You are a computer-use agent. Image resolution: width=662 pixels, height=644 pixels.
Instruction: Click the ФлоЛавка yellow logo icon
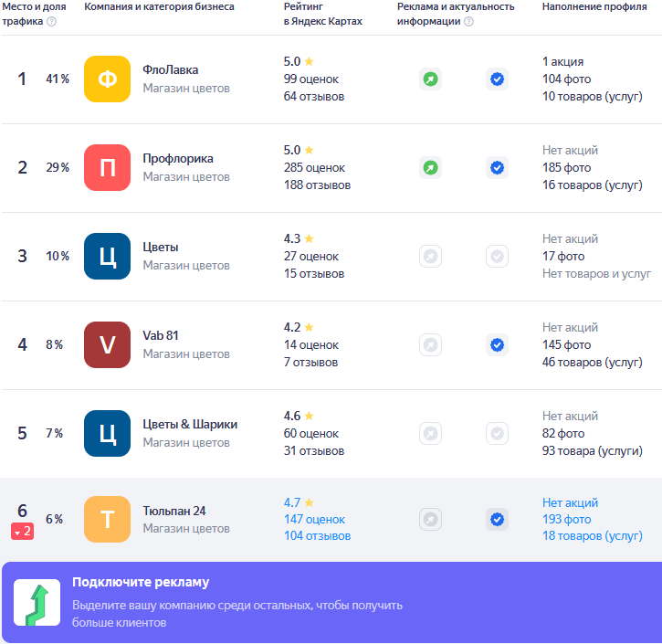pos(107,79)
